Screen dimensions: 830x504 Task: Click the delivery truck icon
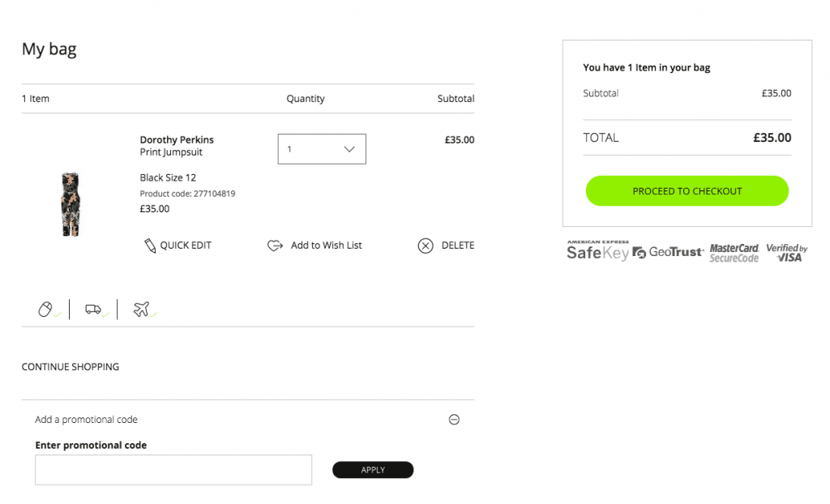93,310
